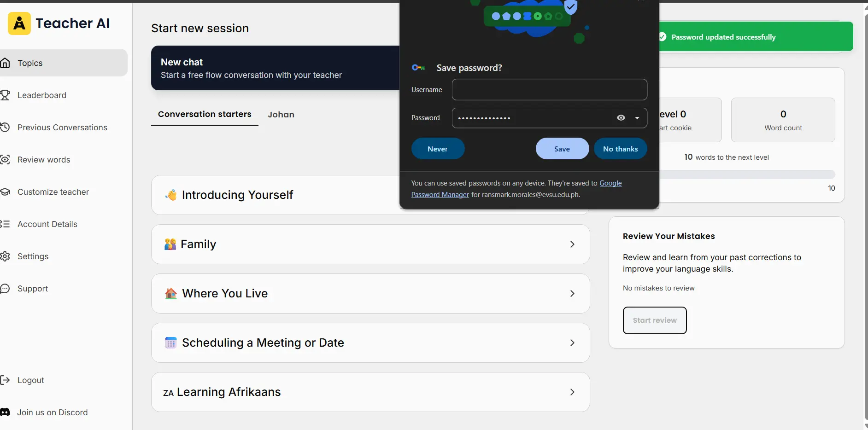Click Save in the password dialog

click(562, 149)
